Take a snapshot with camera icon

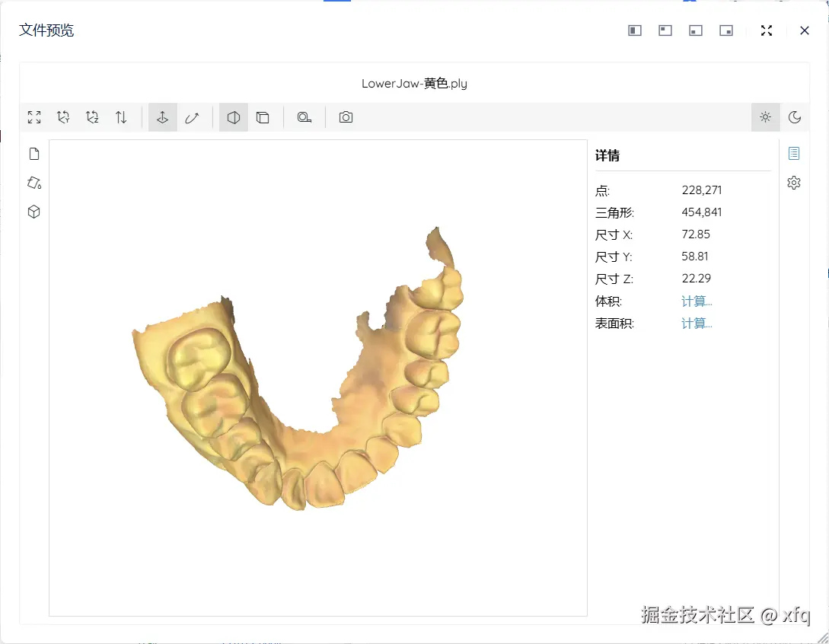pos(346,117)
